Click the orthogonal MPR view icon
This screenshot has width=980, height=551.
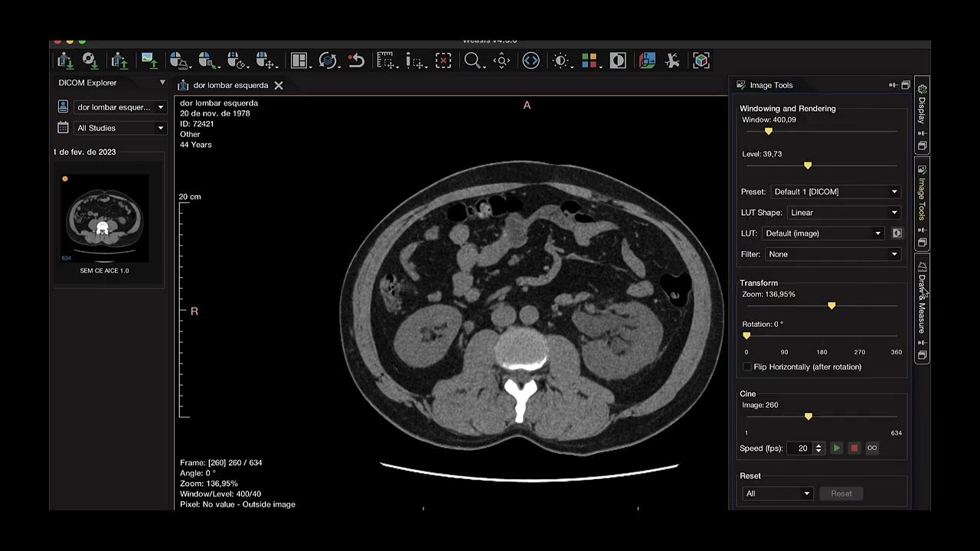pos(647,60)
